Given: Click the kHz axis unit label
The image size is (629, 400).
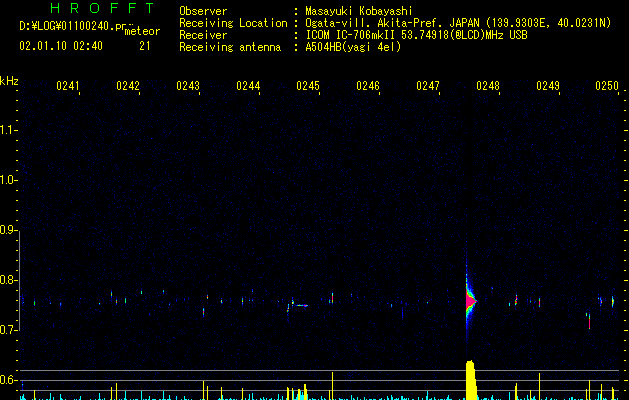Looking at the screenshot, I should pos(9,81).
